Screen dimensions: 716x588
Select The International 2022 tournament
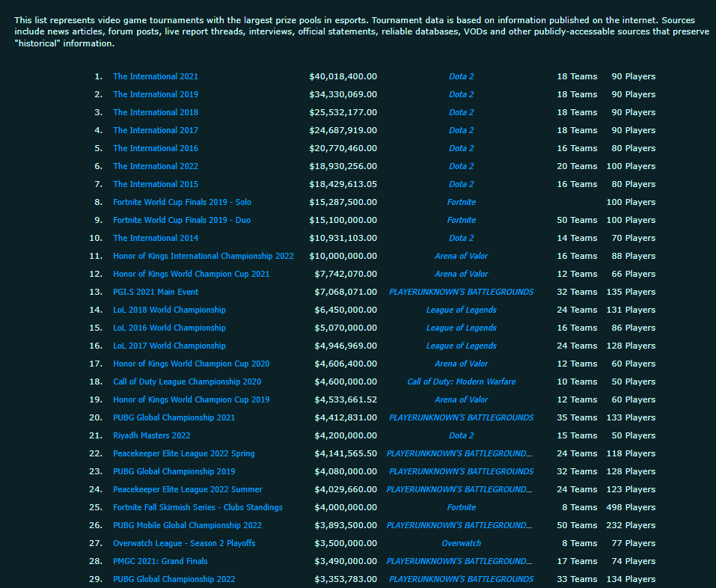coord(156,166)
